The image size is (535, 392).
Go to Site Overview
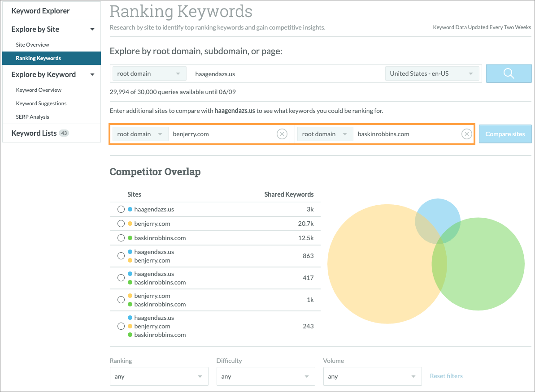pos(32,45)
